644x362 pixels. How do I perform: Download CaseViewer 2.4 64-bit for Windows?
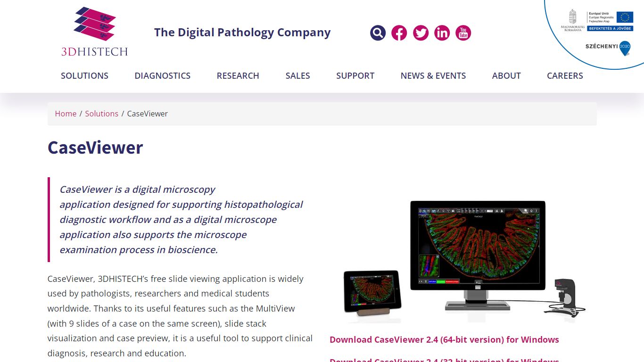[x=444, y=339]
